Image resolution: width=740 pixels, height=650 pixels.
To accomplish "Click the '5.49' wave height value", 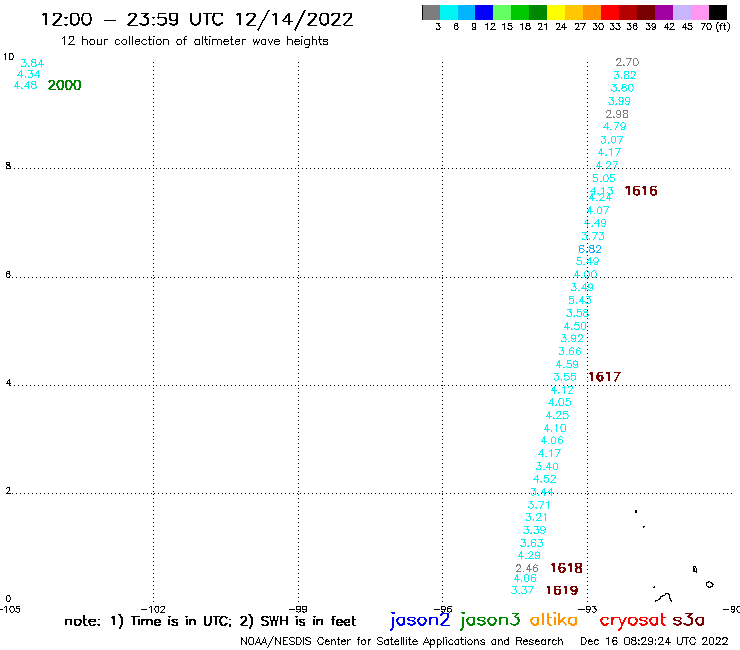I will tap(588, 261).
